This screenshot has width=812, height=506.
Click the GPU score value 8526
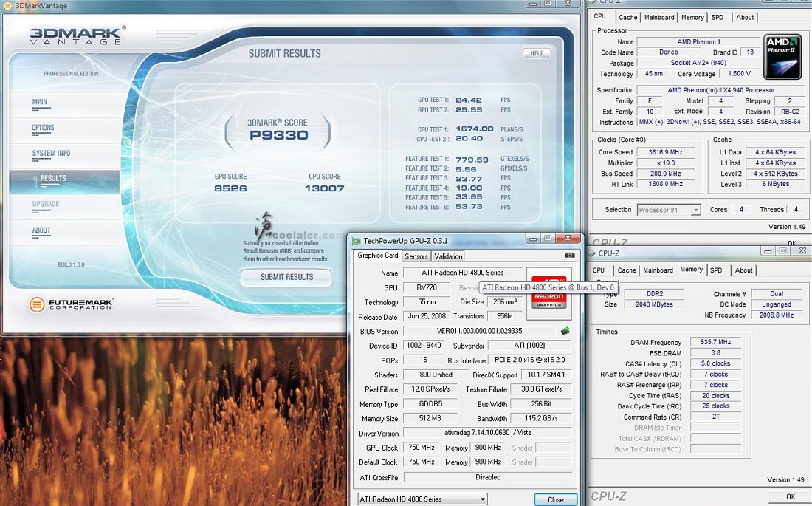click(230, 188)
